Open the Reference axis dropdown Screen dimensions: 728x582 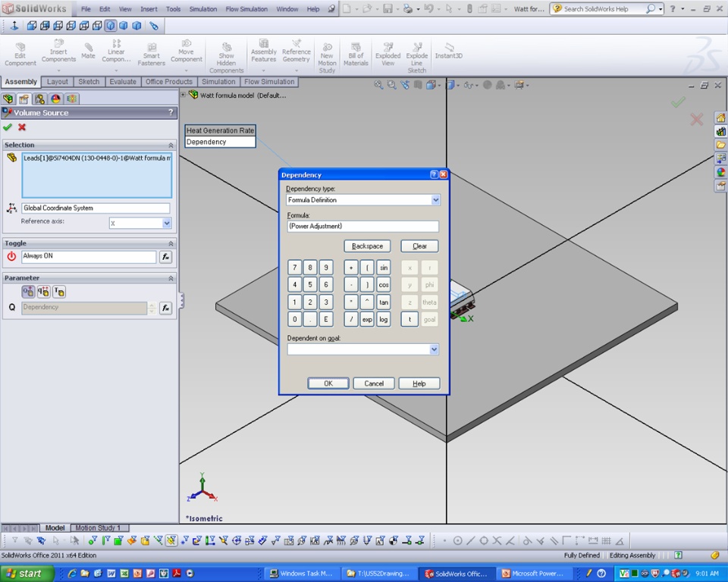tap(167, 224)
